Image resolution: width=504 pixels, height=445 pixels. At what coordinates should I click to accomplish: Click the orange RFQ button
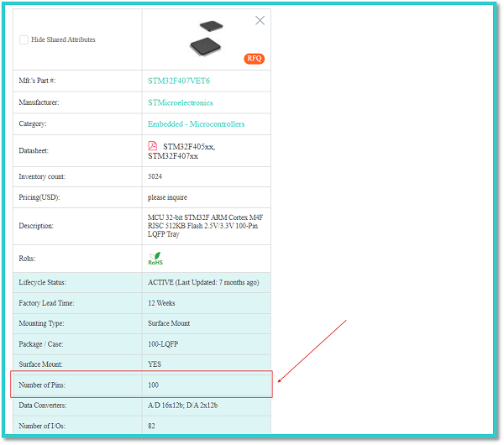coord(254,59)
